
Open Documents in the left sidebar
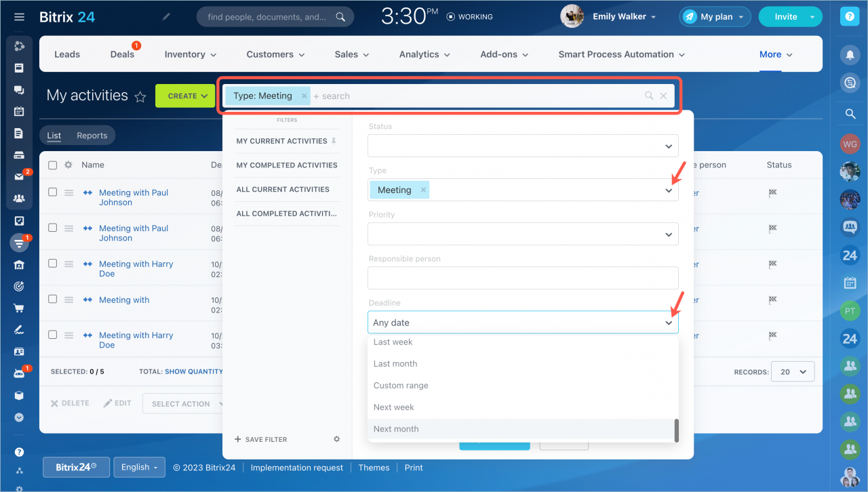pos(19,134)
